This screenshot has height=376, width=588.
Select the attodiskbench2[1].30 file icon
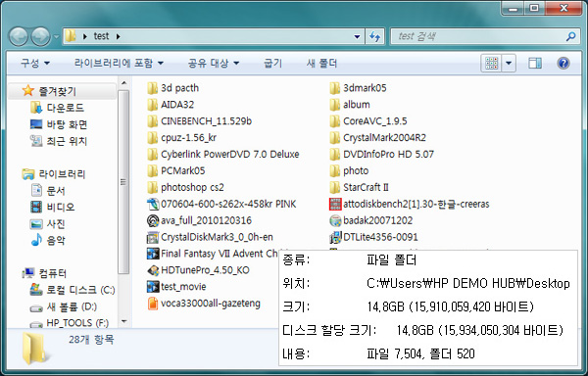point(335,204)
